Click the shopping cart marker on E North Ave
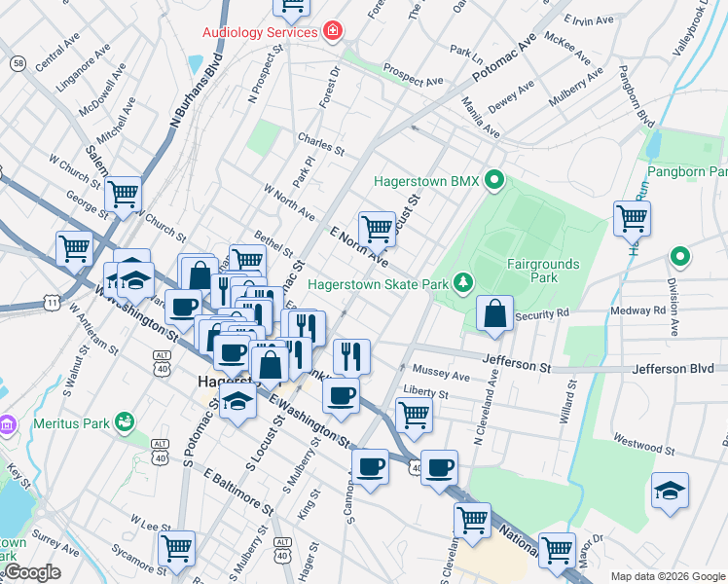Screen dimensions: 728x584 point(377,231)
